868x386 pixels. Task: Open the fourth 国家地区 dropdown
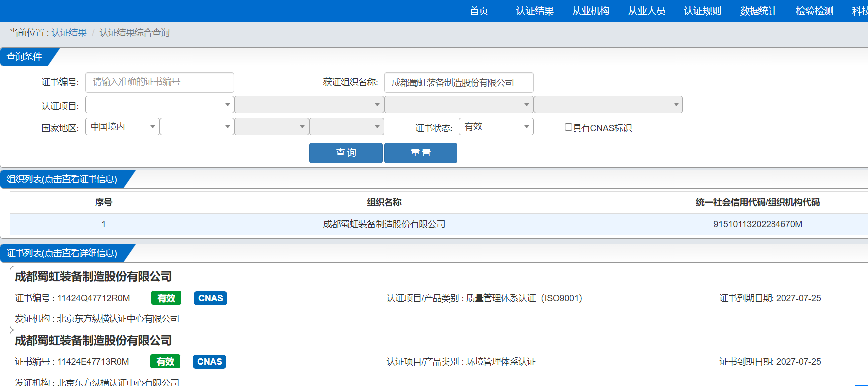[x=347, y=127]
